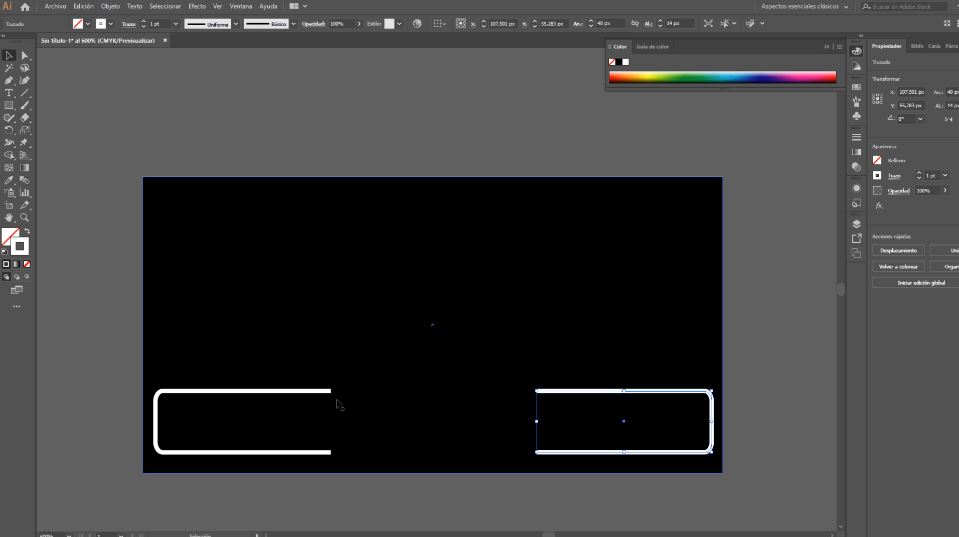Click the black swatch in Color panel
The height and width of the screenshot is (537, 959).
click(x=618, y=62)
